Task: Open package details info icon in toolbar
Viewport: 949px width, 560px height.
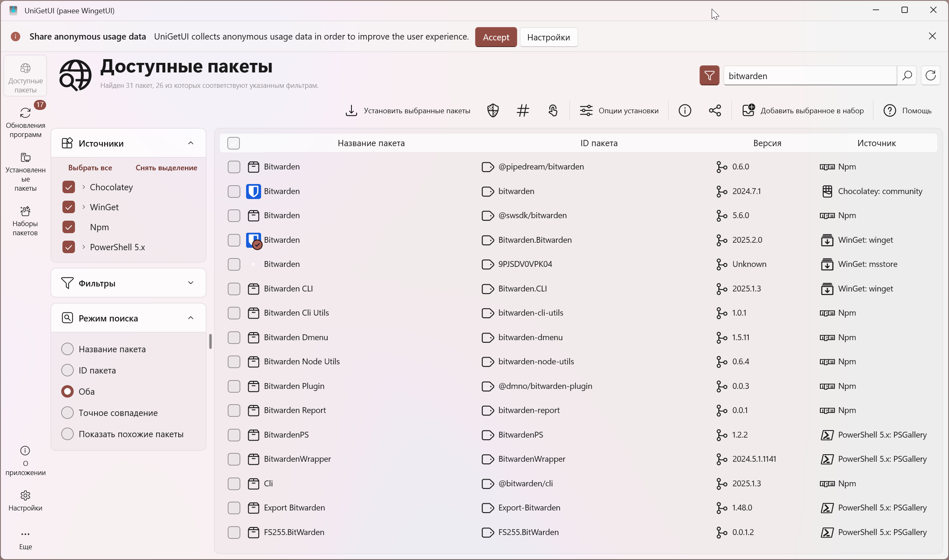Action: tap(685, 111)
